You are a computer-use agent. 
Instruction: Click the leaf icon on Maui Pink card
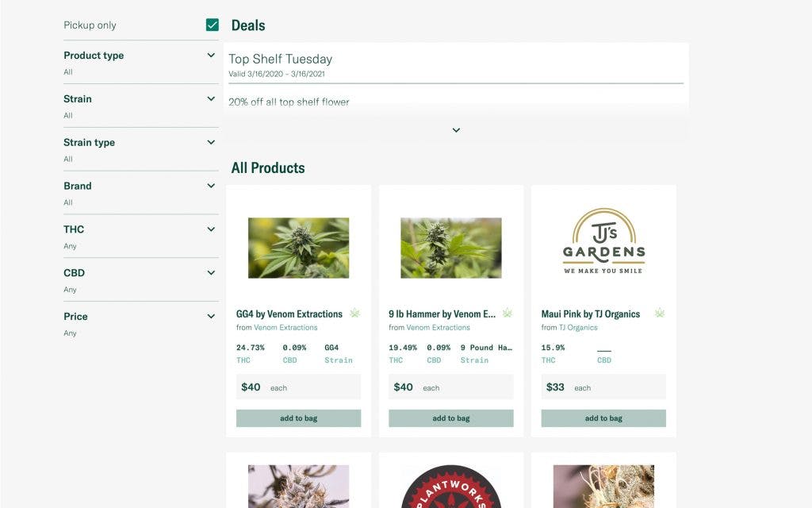tap(659, 313)
